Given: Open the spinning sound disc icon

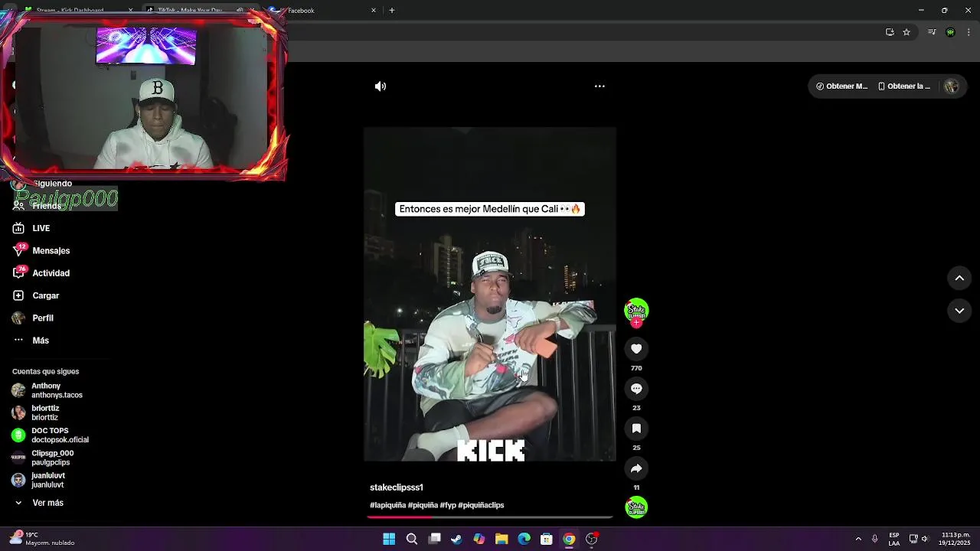Looking at the screenshot, I should (x=636, y=507).
